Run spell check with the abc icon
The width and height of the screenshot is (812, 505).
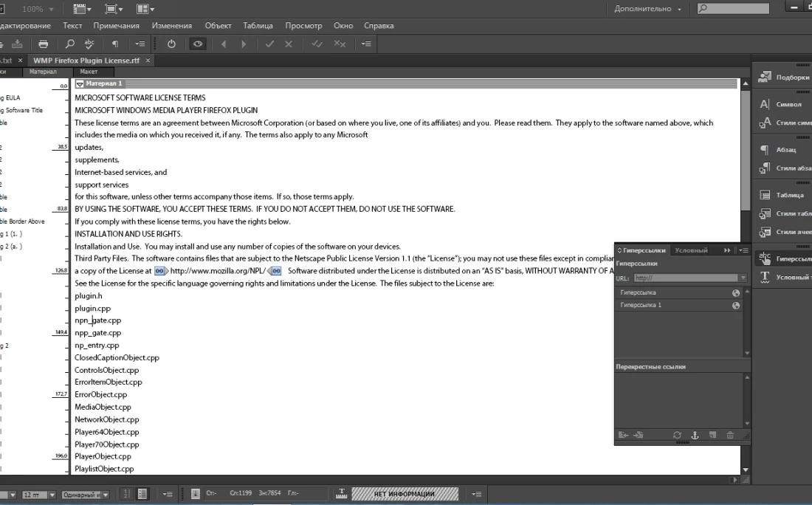pos(90,44)
